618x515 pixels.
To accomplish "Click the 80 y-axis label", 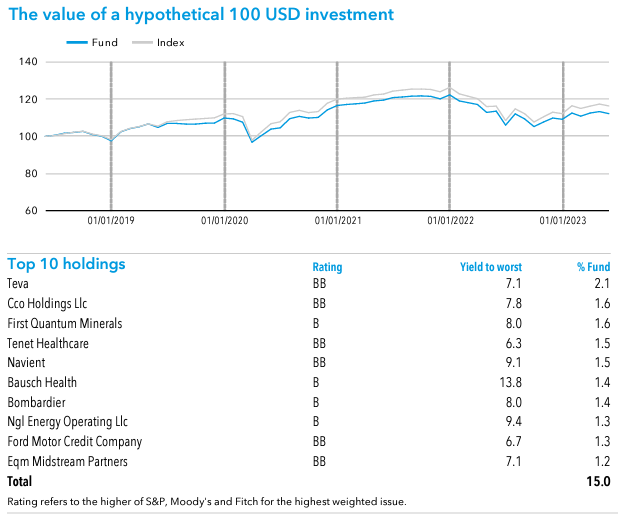I will point(31,173).
